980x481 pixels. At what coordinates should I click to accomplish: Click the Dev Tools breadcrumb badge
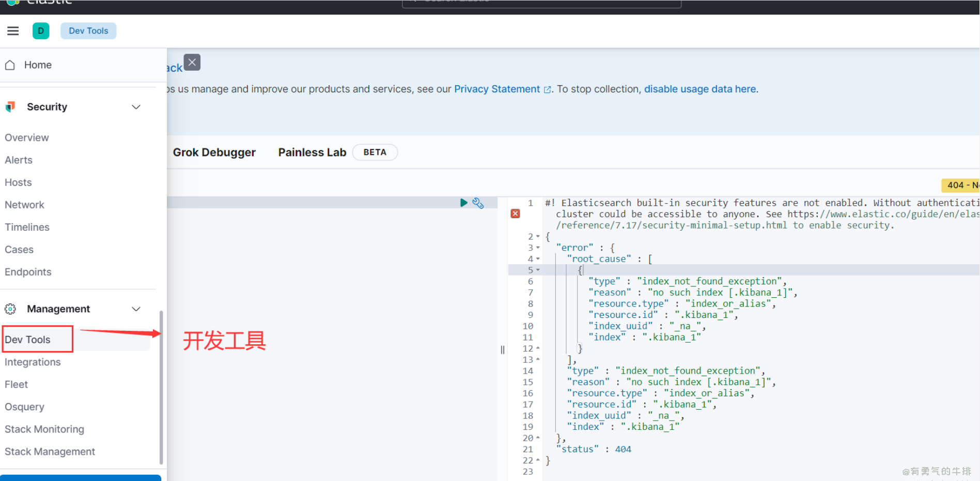88,31
